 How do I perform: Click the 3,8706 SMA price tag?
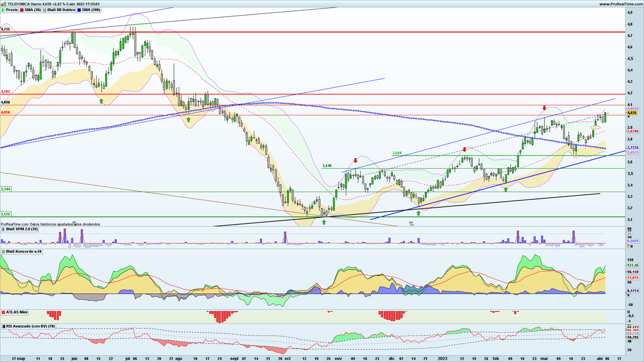pos(633,131)
